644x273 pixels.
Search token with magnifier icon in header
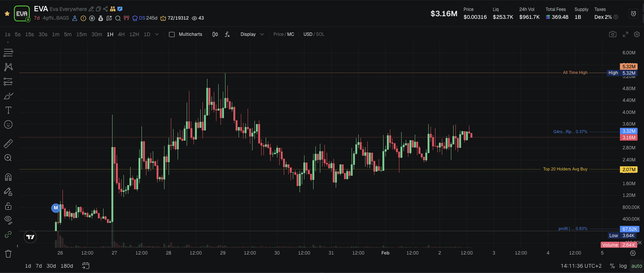pos(118,18)
